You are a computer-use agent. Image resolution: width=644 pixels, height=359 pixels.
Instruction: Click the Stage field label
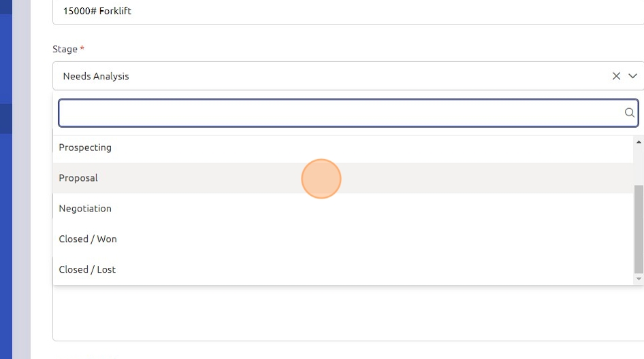click(x=65, y=49)
